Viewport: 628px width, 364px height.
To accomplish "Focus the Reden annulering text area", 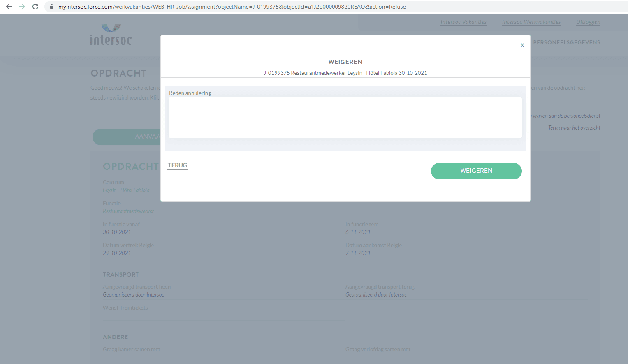I will point(345,118).
